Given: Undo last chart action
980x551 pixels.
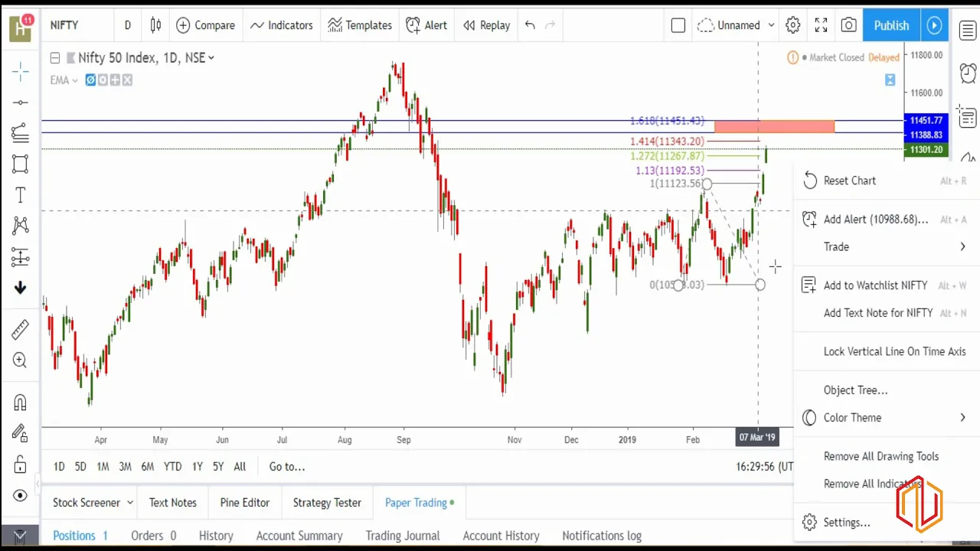Looking at the screenshot, I should pos(530,25).
